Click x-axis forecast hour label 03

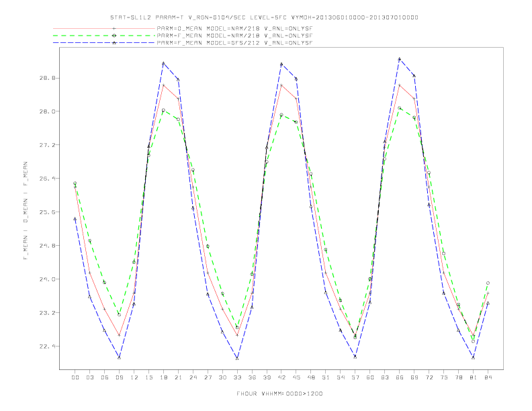(x=89, y=377)
